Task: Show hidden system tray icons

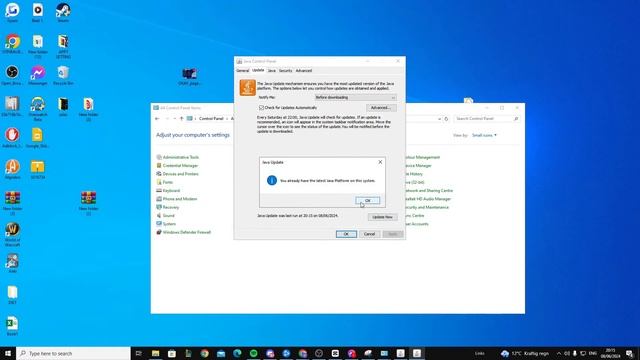Action: (x=559, y=353)
